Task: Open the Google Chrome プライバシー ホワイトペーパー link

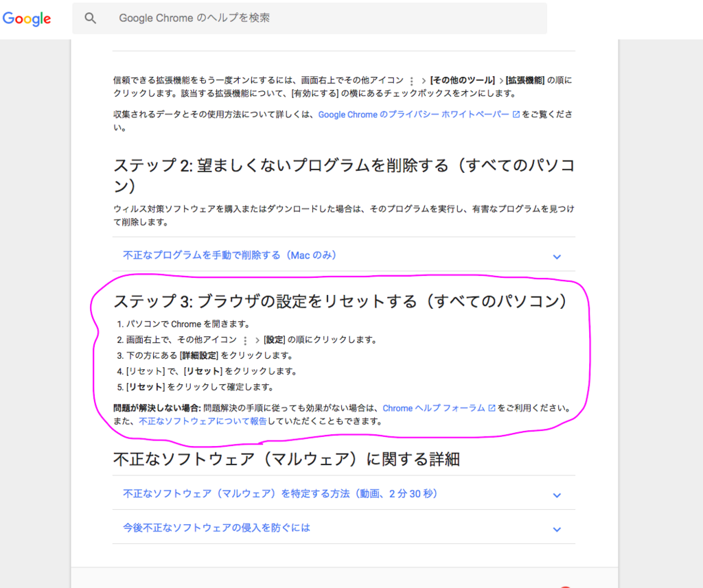Action: click(x=413, y=115)
